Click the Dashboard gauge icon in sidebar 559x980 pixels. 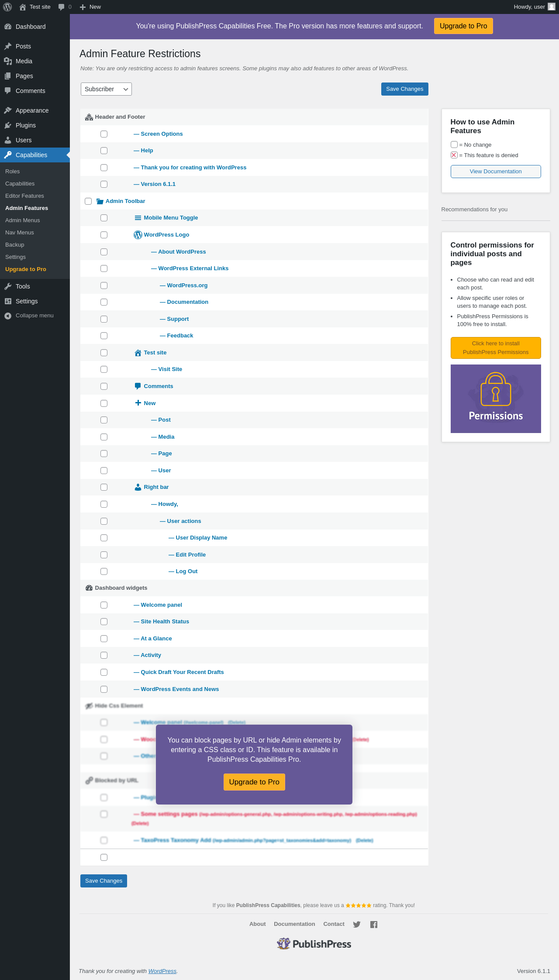tap(8, 27)
